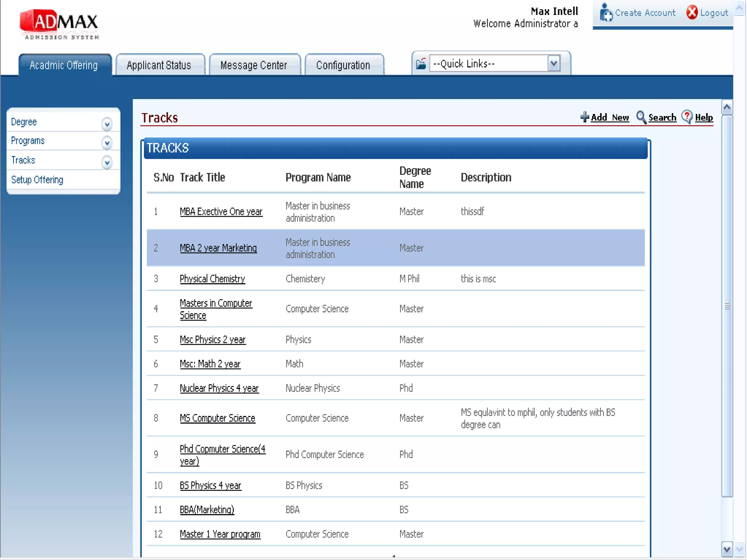Switch to the Applicant Status tab
747x560 pixels.
(x=159, y=65)
